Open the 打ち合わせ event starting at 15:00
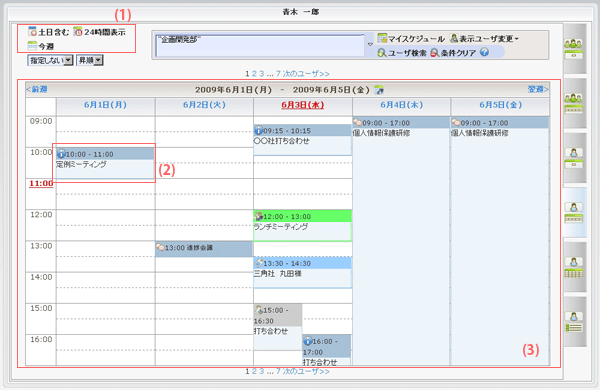The height and width of the screenshot is (390, 600). tap(271, 331)
